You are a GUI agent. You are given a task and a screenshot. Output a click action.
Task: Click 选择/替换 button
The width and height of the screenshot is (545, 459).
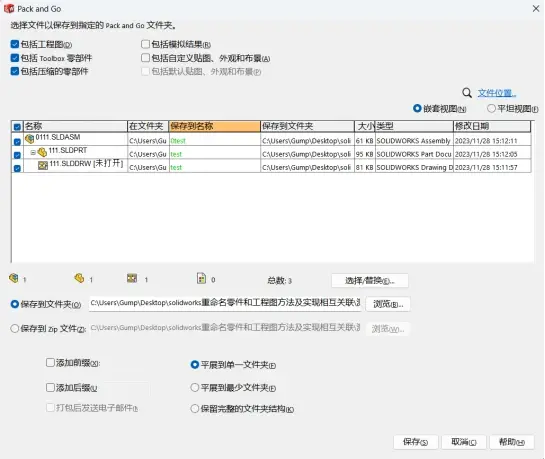pos(370,280)
